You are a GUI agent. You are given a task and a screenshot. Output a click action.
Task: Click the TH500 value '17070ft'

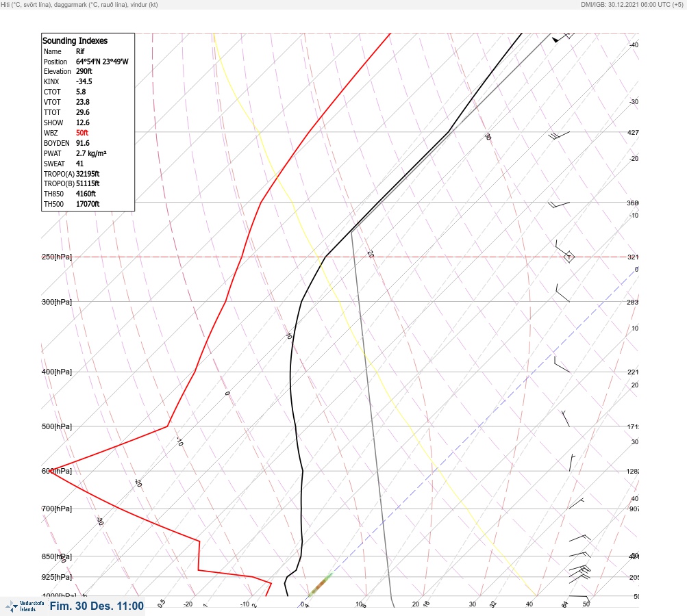[88, 204]
